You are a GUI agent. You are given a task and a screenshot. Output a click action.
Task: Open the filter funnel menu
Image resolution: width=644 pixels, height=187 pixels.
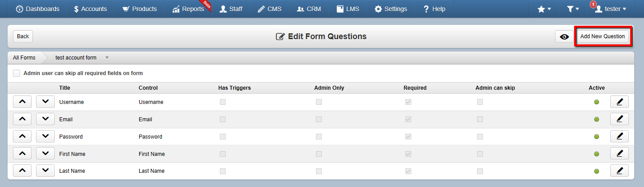click(573, 9)
